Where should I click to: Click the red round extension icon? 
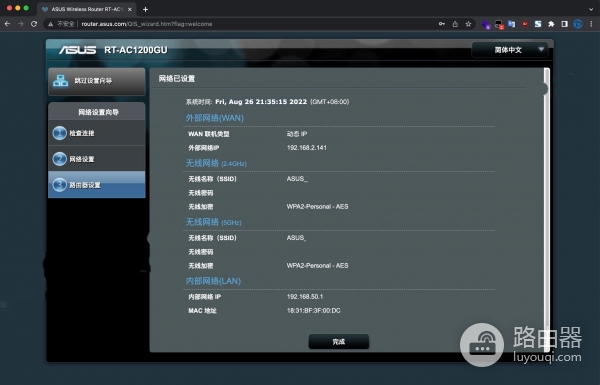tap(525, 24)
